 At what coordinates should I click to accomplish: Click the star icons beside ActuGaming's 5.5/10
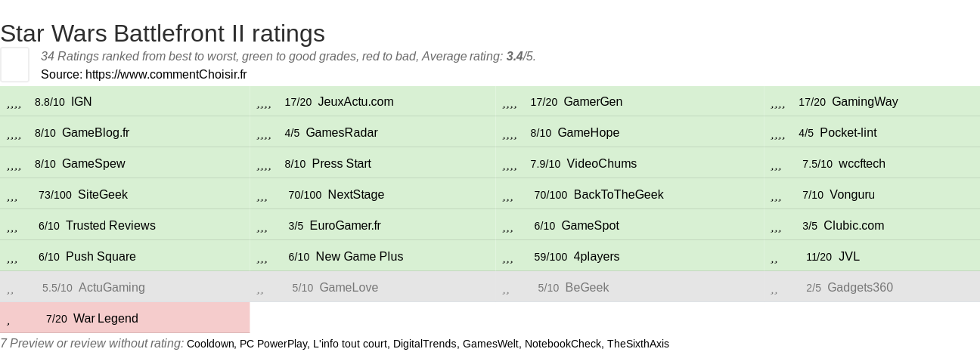tap(10, 289)
